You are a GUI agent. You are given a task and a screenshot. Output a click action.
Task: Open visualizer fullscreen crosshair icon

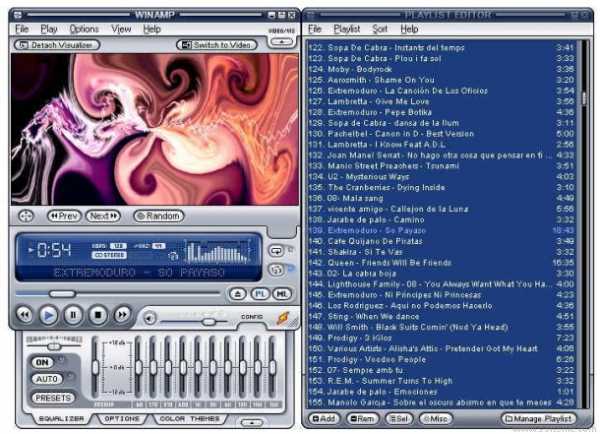26,216
